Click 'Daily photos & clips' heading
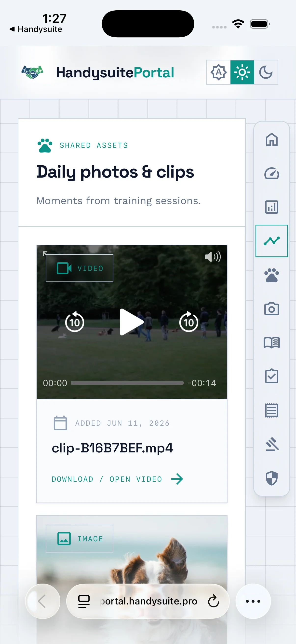 tap(115, 172)
